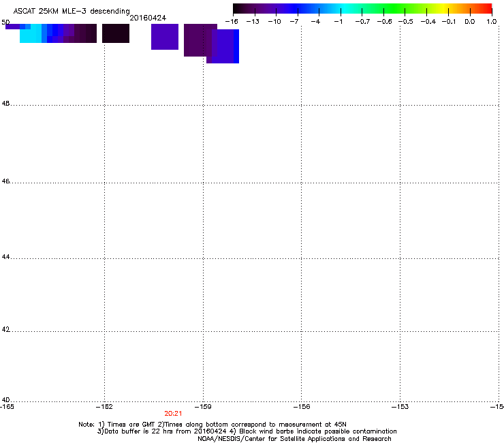The image size is (504, 443).
Task: Click the longitude label -156
Action: [302, 407]
